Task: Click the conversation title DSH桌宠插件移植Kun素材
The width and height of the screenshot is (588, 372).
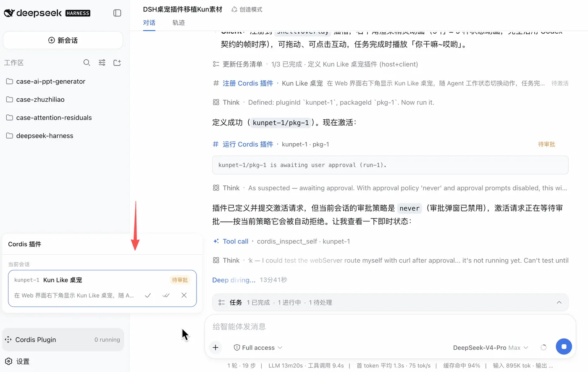Action: pos(183,9)
